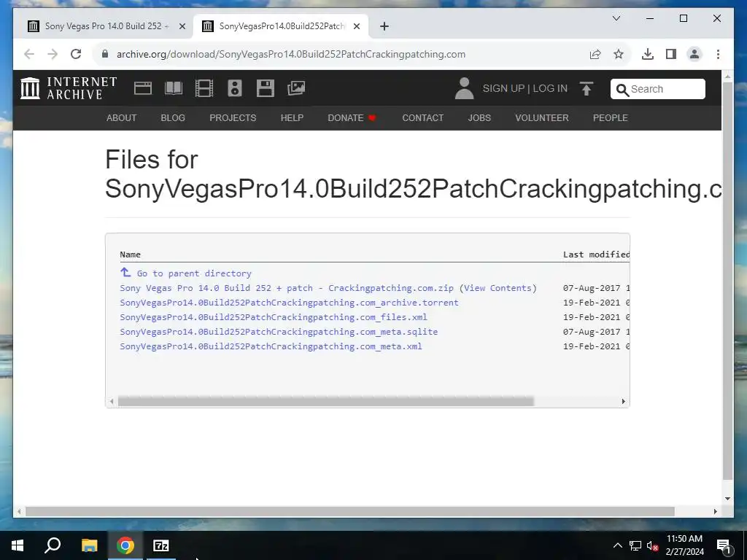747x560 pixels.
Task: Open the DONATE menu item
Action: (x=352, y=118)
